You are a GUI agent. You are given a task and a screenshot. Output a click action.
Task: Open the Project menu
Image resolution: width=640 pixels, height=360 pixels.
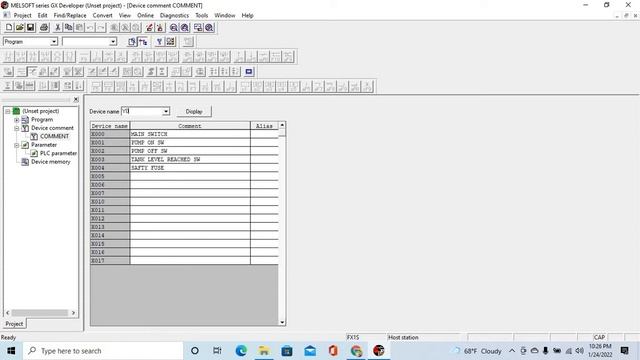tap(22, 16)
